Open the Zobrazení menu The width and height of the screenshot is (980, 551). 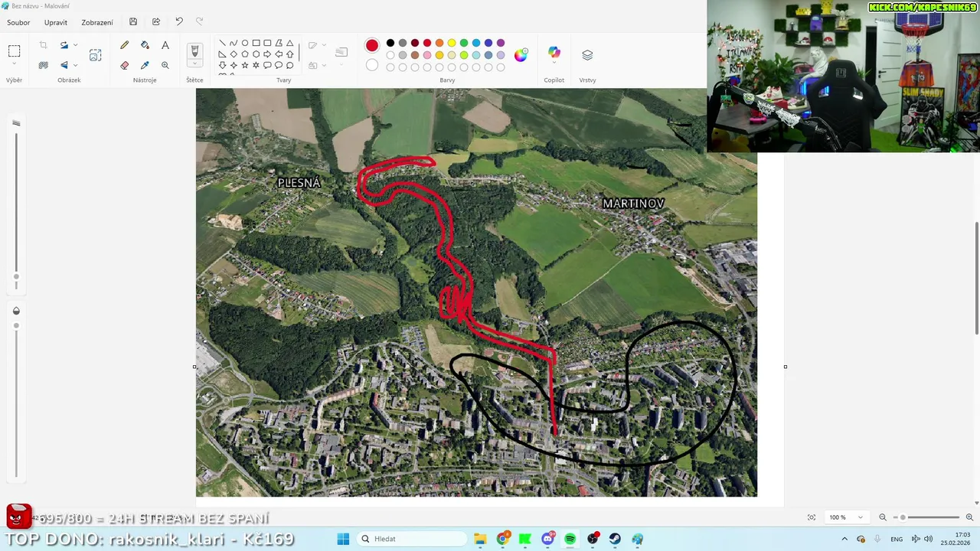click(x=97, y=22)
